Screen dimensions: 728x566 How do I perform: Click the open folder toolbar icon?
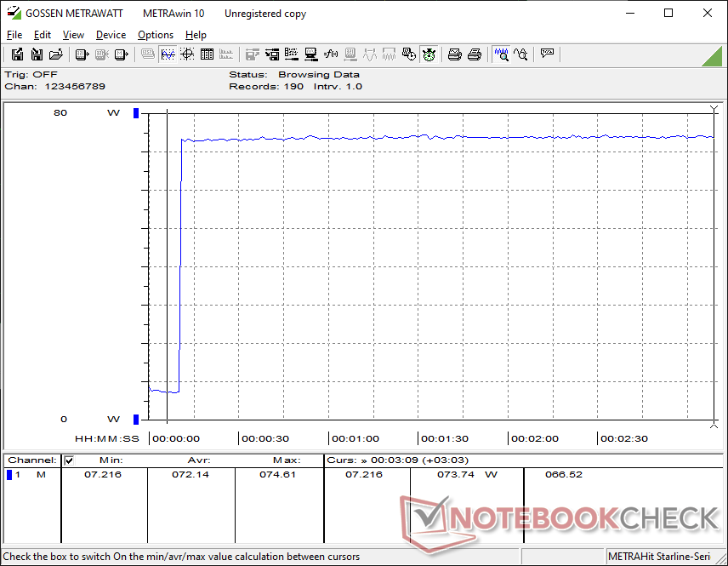point(55,54)
